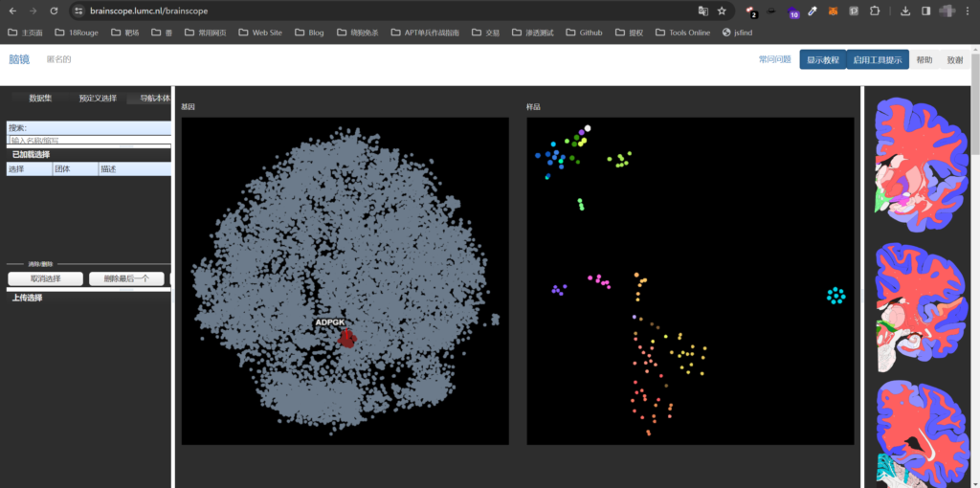Click the browser address bar URL
Image resolution: width=980 pixels, height=488 pixels.
click(x=148, y=11)
